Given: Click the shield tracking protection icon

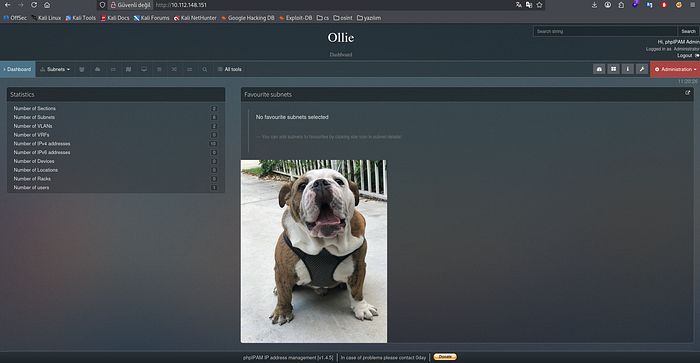Looking at the screenshot, I should click(102, 5).
